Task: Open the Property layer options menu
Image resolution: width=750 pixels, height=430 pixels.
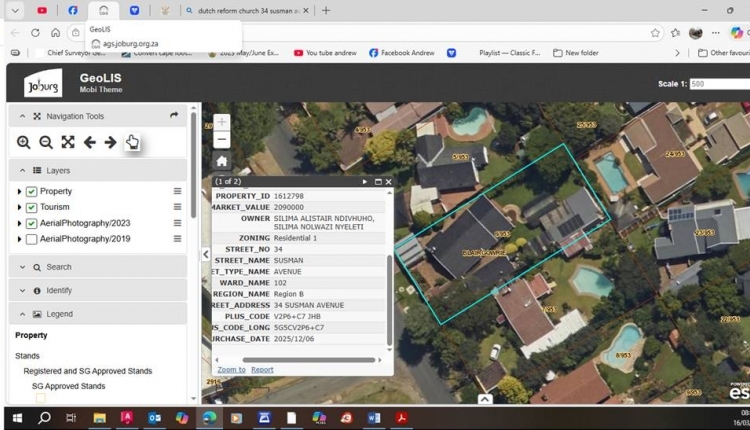Action: [x=178, y=191]
